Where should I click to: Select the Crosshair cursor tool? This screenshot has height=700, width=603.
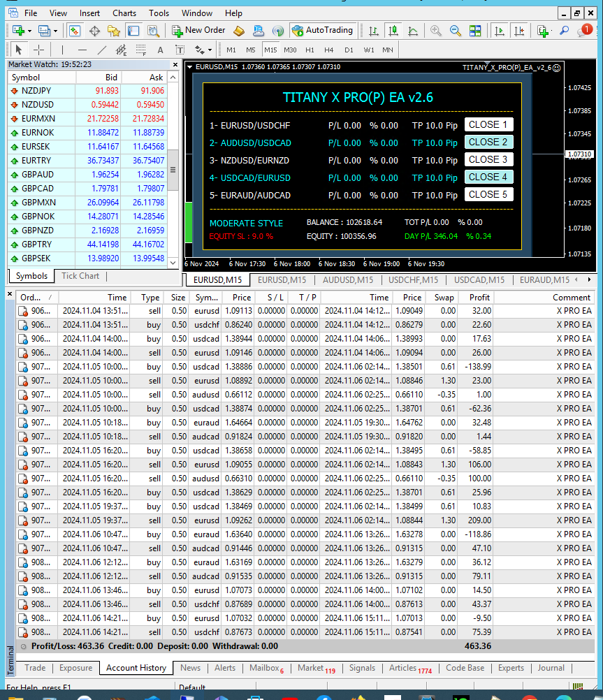[38, 50]
